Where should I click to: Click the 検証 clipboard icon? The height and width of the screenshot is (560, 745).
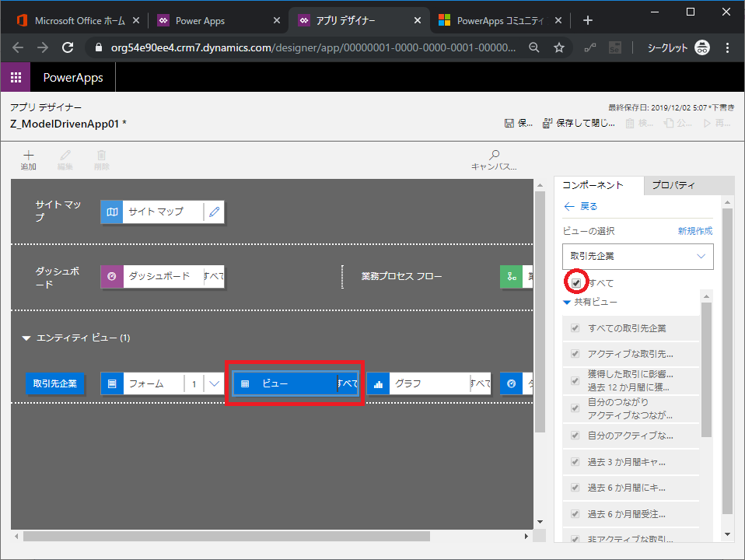click(x=630, y=123)
